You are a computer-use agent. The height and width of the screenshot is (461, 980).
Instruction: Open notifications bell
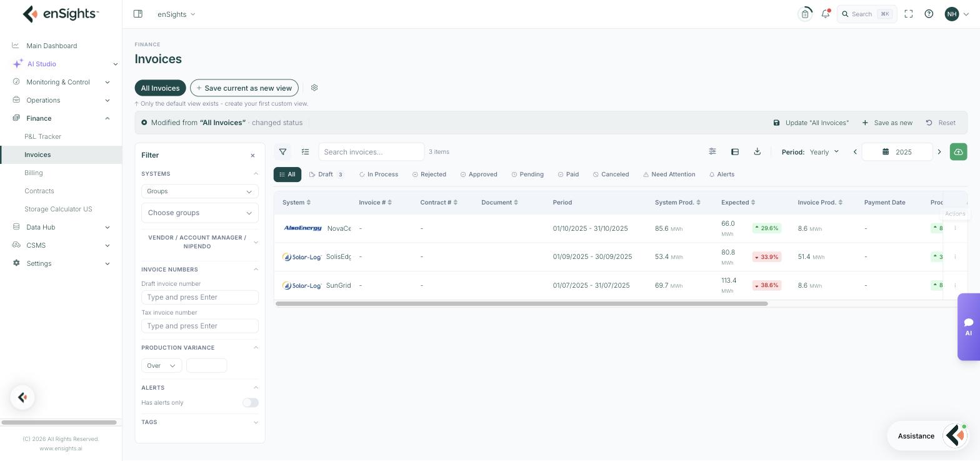click(x=826, y=14)
